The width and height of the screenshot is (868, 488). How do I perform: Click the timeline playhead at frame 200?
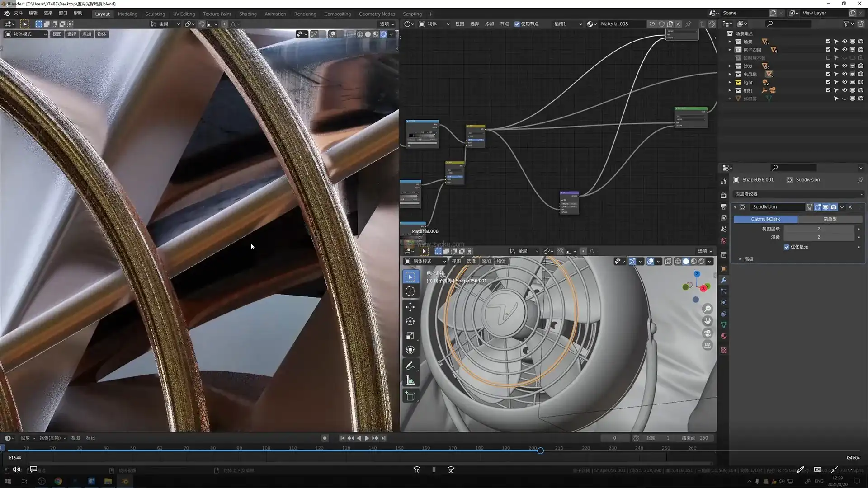click(540, 450)
